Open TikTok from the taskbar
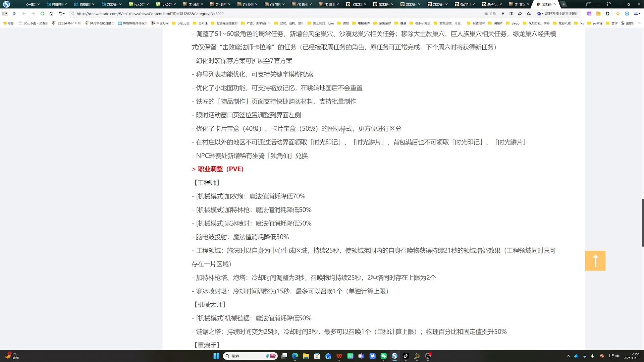The image size is (644, 362). coord(406,356)
